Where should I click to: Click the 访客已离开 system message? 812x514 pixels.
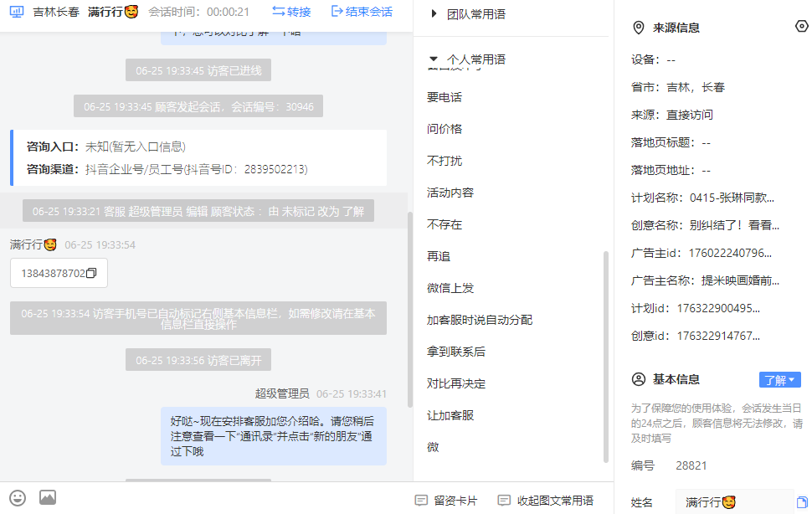point(198,360)
